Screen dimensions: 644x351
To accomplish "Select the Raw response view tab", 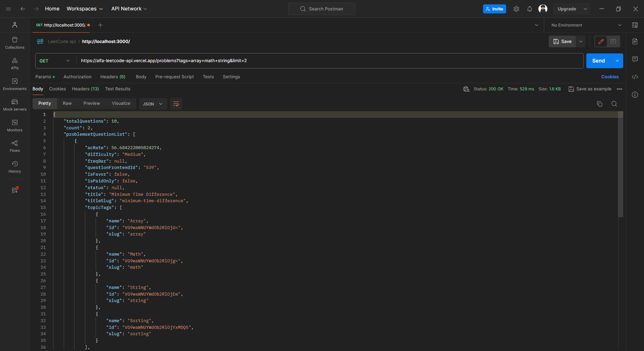I will 67,103.
